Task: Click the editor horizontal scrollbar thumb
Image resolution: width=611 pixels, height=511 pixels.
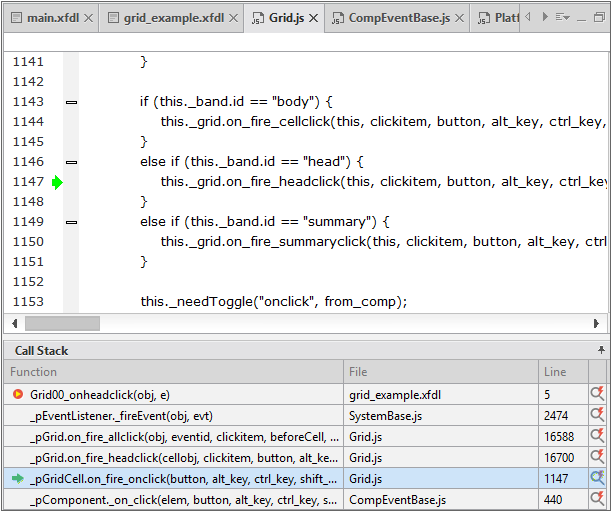Action: (x=62, y=323)
